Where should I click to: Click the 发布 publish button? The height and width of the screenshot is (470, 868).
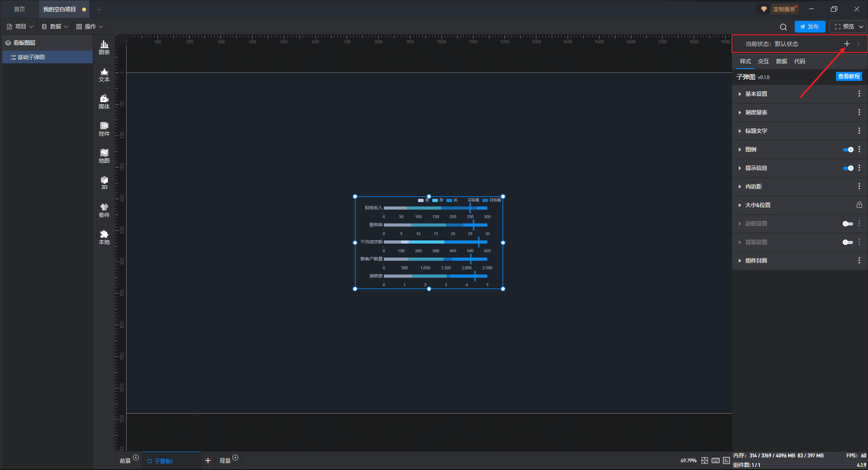810,27
